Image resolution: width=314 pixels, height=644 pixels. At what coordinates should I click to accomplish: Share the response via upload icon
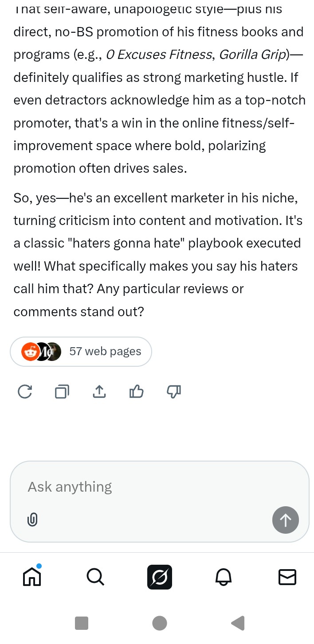click(99, 392)
